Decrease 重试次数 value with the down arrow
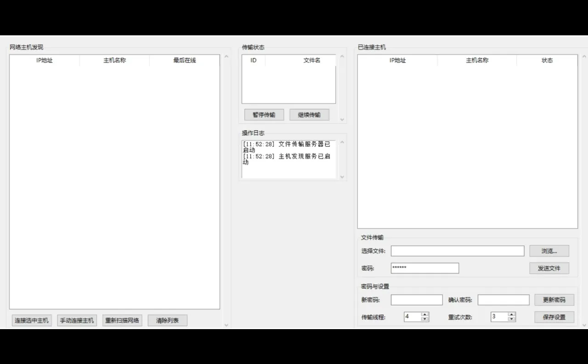Image resolution: width=588 pixels, height=364 pixels. pos(512,319)
